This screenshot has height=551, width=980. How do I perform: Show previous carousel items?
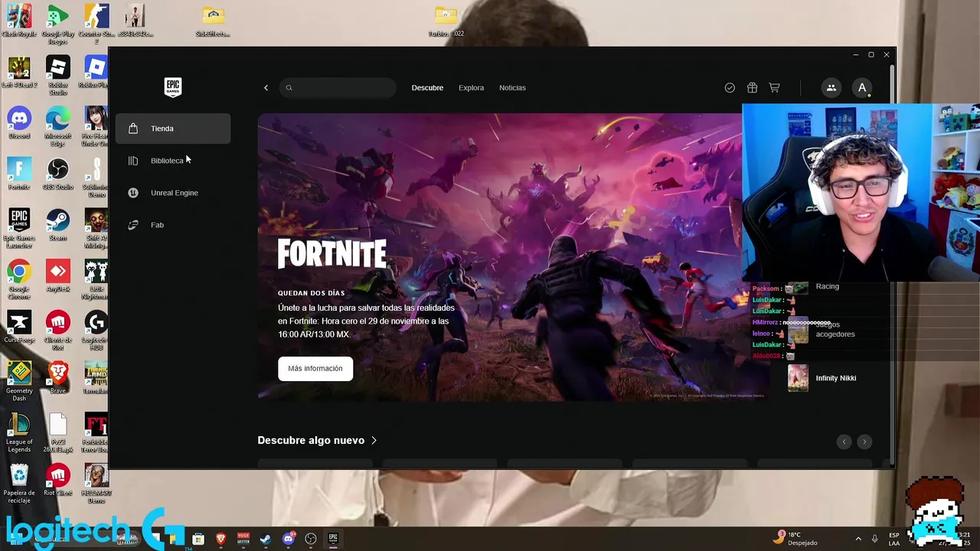click(x=844, y=442)
